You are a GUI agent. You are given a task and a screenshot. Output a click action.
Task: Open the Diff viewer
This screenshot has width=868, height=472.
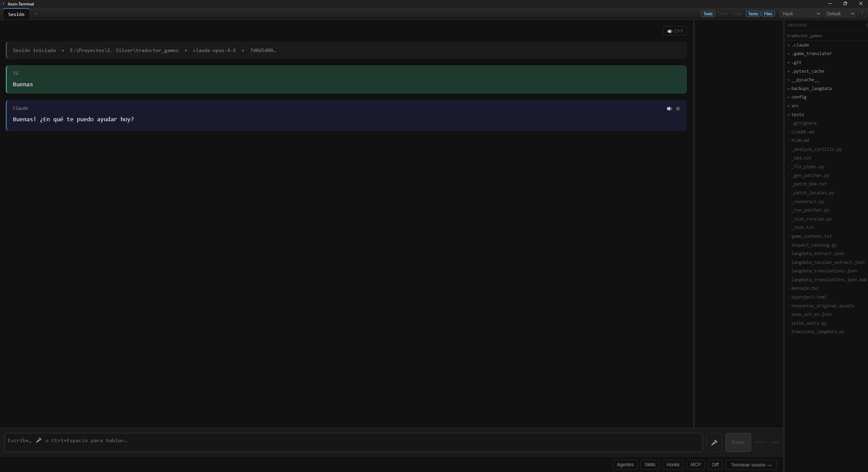coord(715,465)
